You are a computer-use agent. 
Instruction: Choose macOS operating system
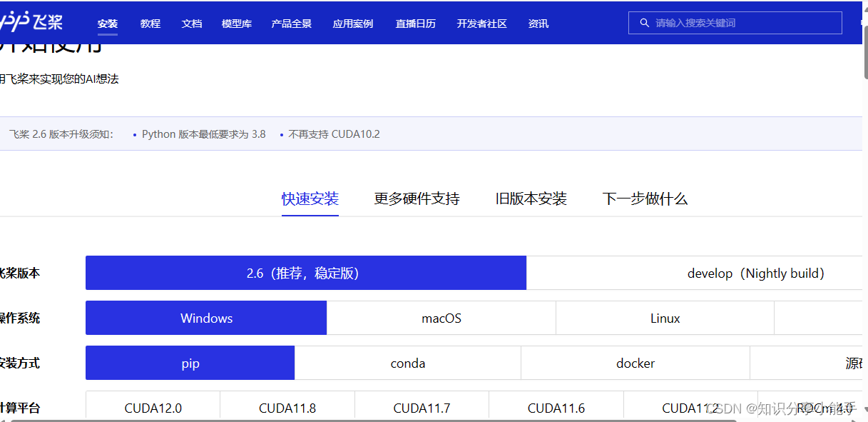click(441, 318)
